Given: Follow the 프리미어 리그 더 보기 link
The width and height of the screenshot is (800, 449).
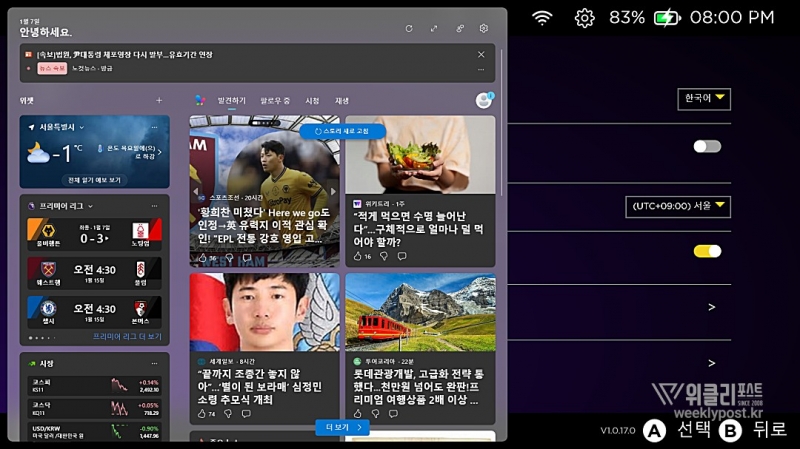Looking at the screenshot, I should click(127, 337).
